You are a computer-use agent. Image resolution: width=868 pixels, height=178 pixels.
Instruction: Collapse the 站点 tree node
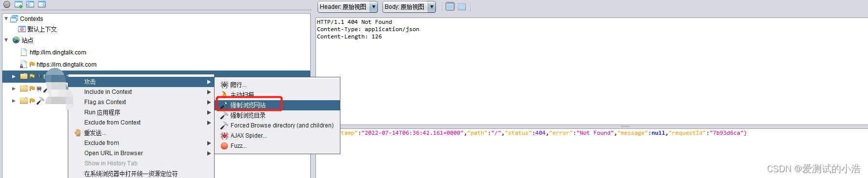pos(6,40)
